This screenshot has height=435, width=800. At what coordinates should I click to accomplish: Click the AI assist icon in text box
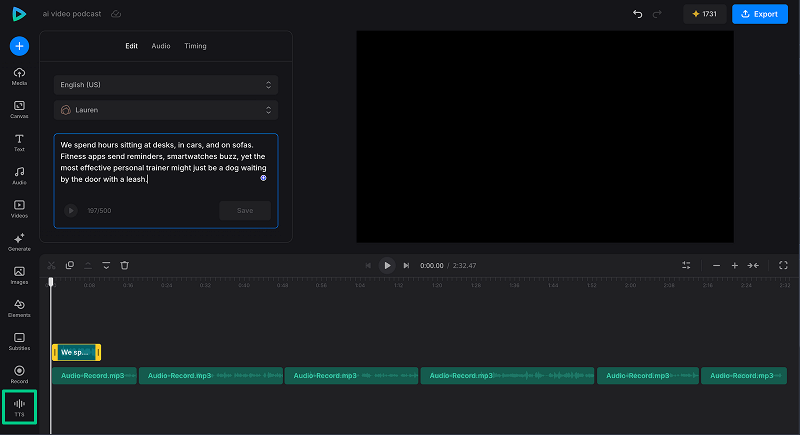click(263, 178)
